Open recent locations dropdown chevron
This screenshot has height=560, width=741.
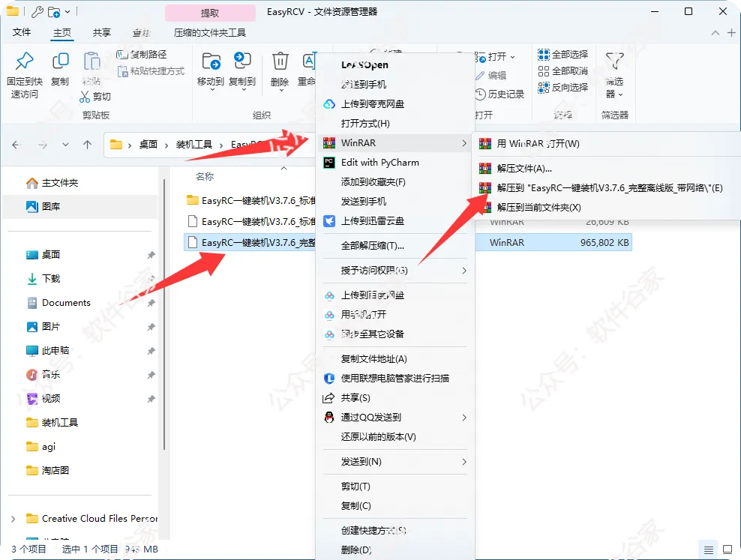click(x=66, y=145)
